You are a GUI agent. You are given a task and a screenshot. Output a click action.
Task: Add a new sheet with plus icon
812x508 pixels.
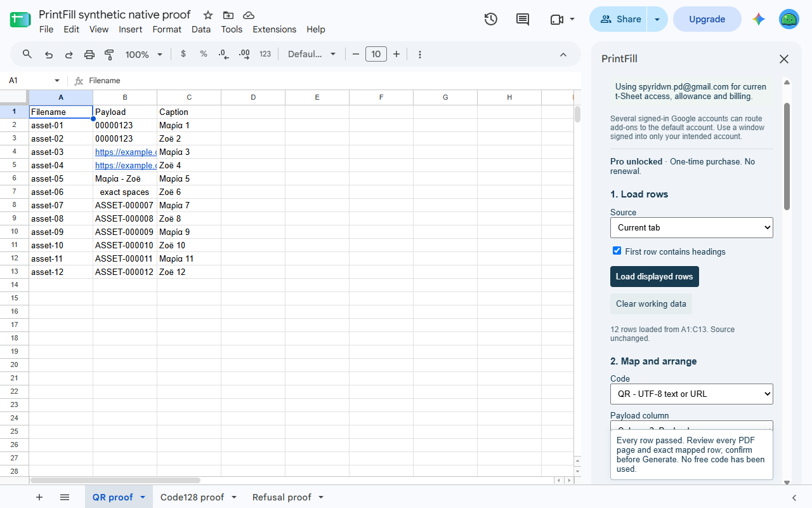click(x=39, y=497)
